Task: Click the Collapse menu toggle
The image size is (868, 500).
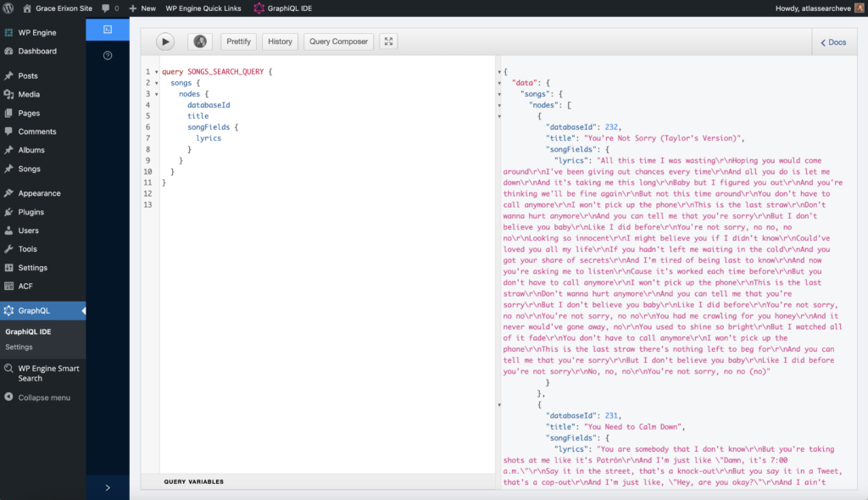Action: pos(43,397)
